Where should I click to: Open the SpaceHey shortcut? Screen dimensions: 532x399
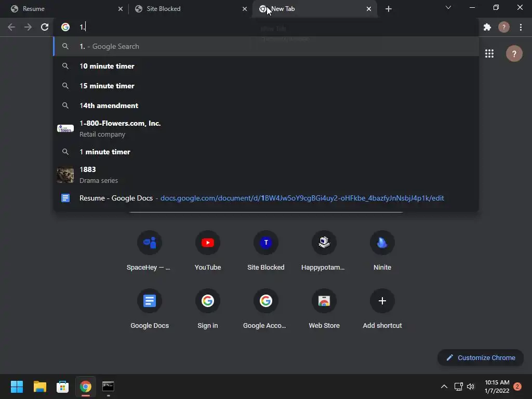(150, 251)
